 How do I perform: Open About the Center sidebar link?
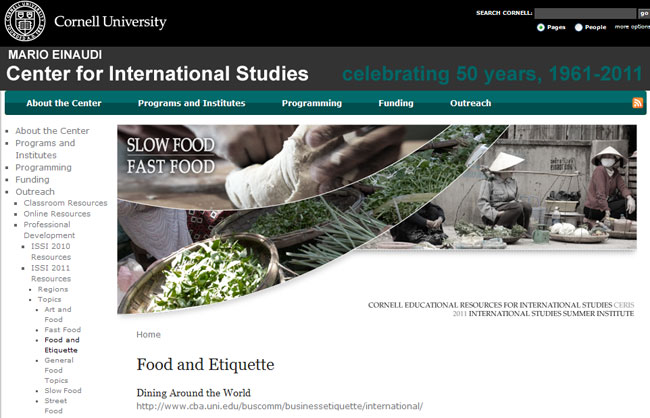[52, 131]
